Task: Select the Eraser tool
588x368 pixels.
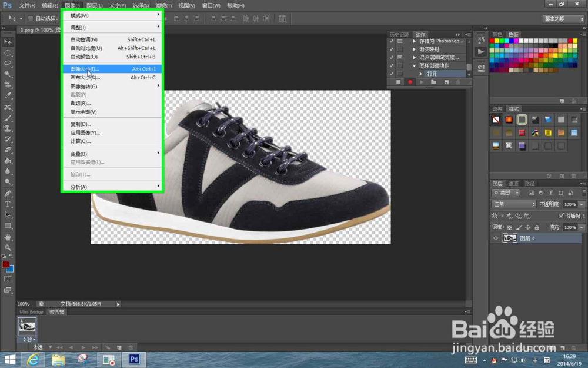Action: pos(8,150)
